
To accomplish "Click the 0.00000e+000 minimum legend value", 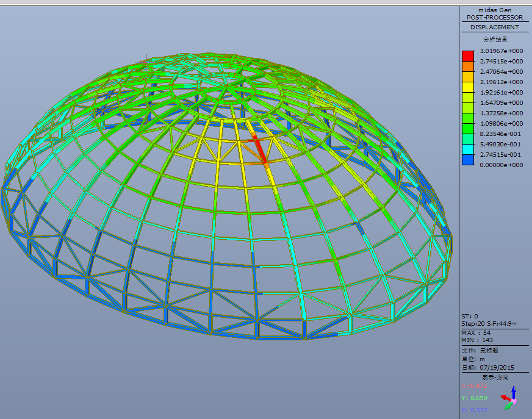I will click(501, 165).
